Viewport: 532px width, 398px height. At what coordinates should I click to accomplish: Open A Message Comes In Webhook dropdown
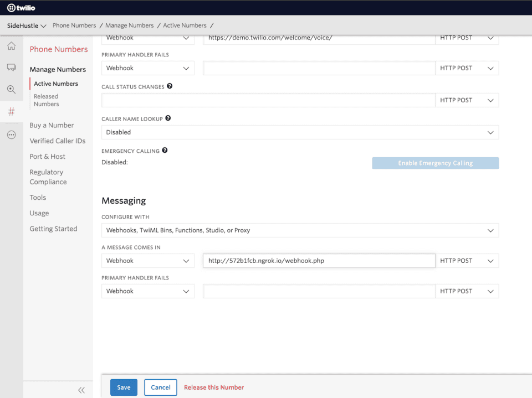[x=148, y=261]
